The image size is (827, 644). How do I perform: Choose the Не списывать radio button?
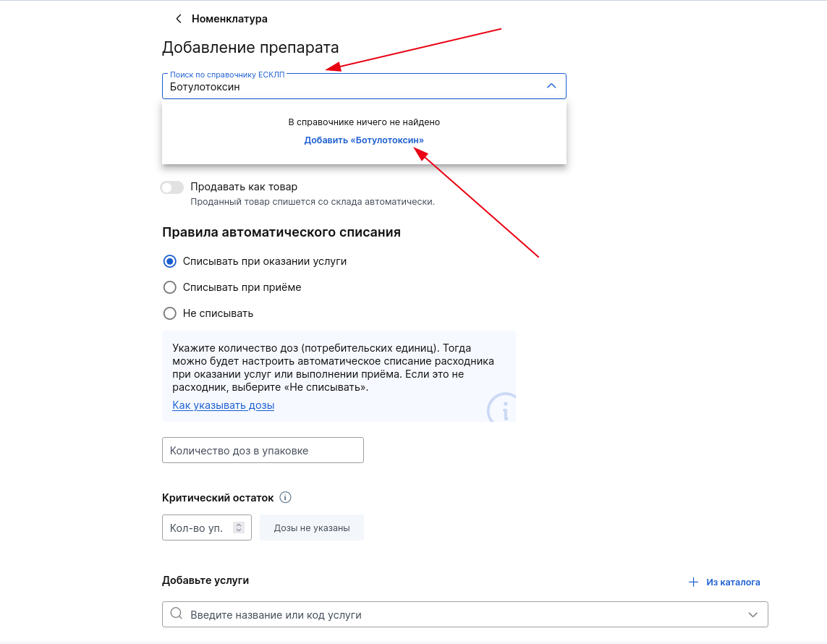170,313
